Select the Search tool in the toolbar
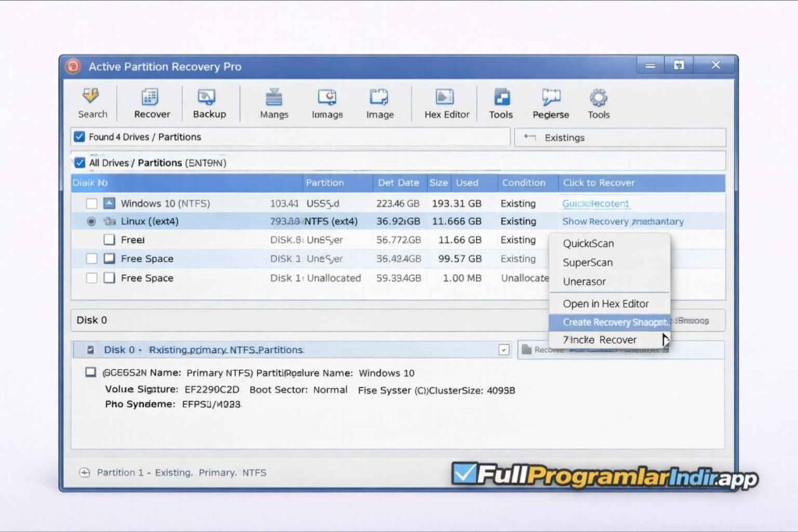Viewport: 798px width, 532px height. pyautogui.click(x=91, y=103)
